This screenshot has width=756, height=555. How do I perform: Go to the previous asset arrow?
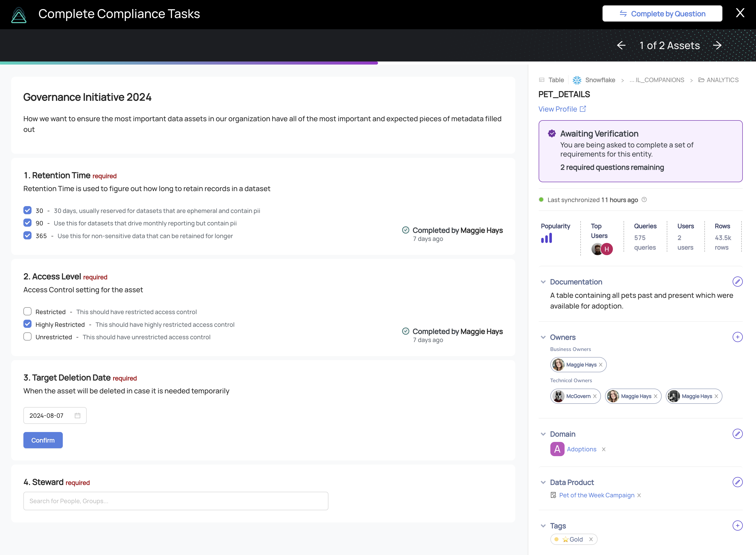[x=621, y=45]
